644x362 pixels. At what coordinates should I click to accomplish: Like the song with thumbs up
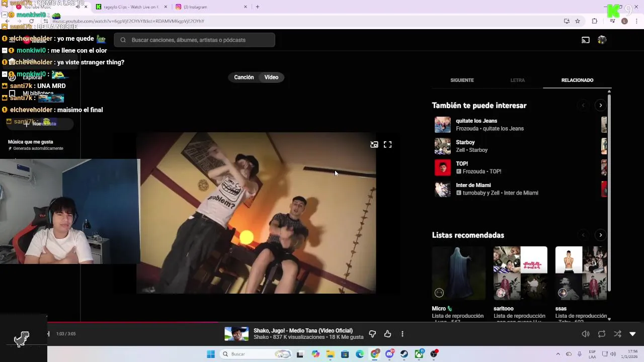coord(387,334)
